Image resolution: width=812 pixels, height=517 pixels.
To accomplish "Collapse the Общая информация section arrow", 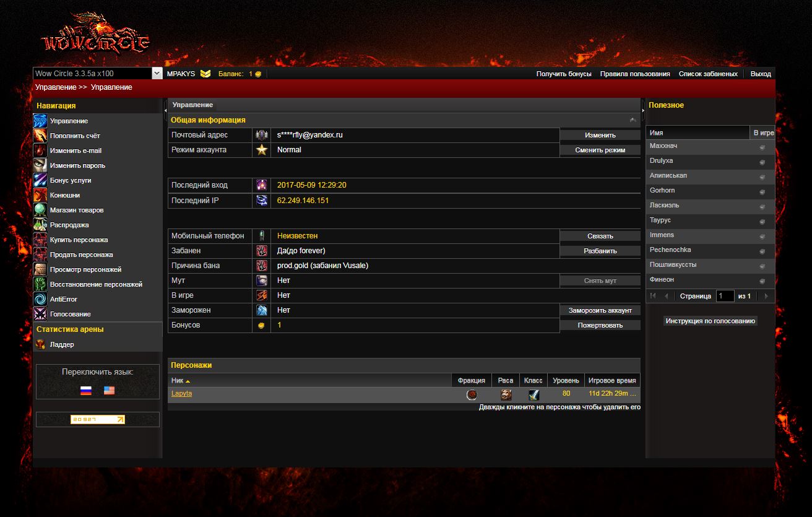I will coord(633,120).
